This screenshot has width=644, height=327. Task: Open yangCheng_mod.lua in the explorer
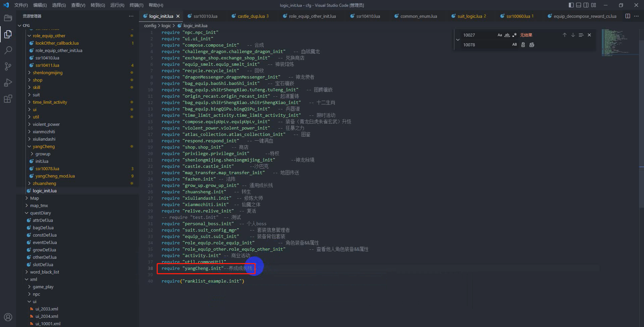click(x=55, y=176)
